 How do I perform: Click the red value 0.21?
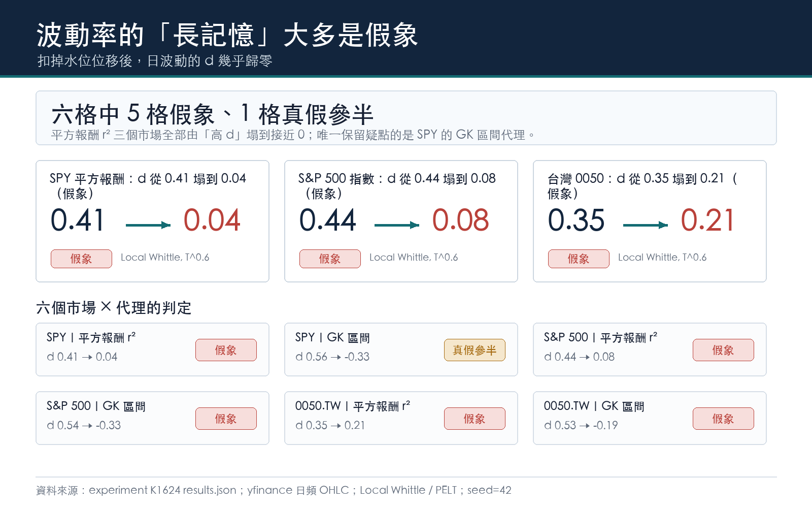707,220
